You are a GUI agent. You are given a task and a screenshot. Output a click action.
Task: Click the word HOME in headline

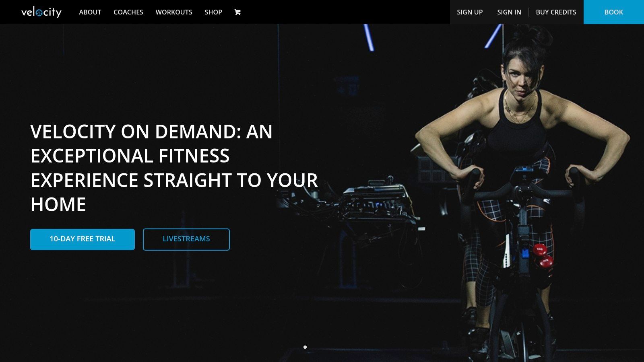58,204
